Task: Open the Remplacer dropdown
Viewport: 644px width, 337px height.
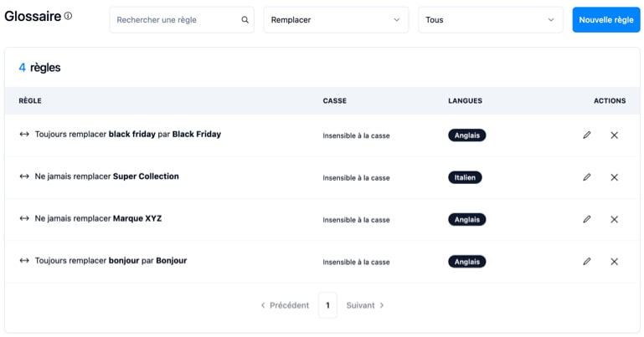Action: coord(336,20)
